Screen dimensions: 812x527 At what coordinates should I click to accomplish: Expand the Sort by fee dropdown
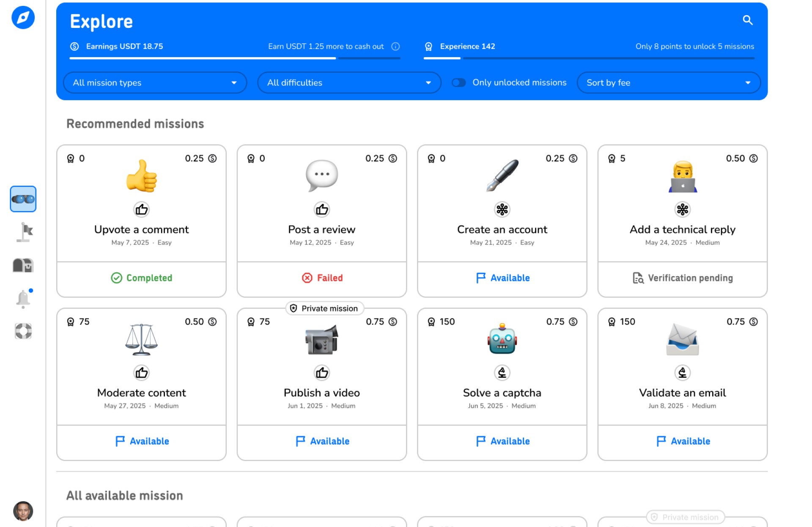(x=668, y=82)
